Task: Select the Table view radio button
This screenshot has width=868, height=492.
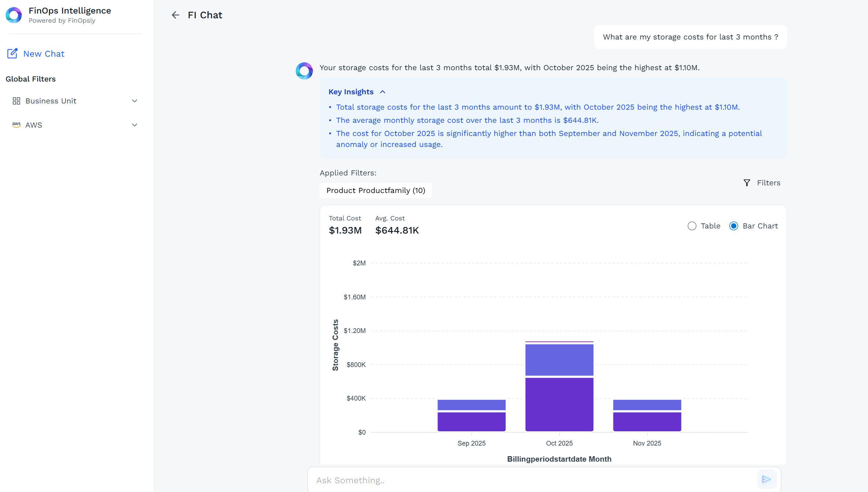Action: pos(692,226)
